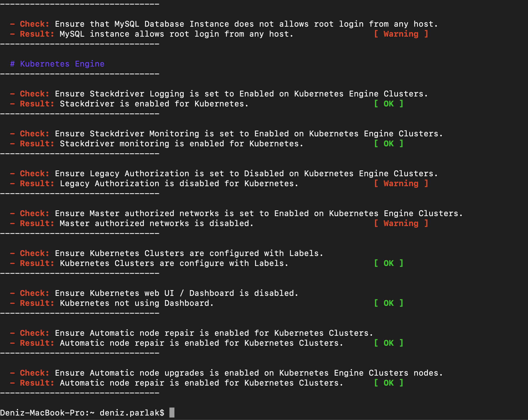Click the OK tag on the last result line
This screenshot has width=528, height=420.
388,383
